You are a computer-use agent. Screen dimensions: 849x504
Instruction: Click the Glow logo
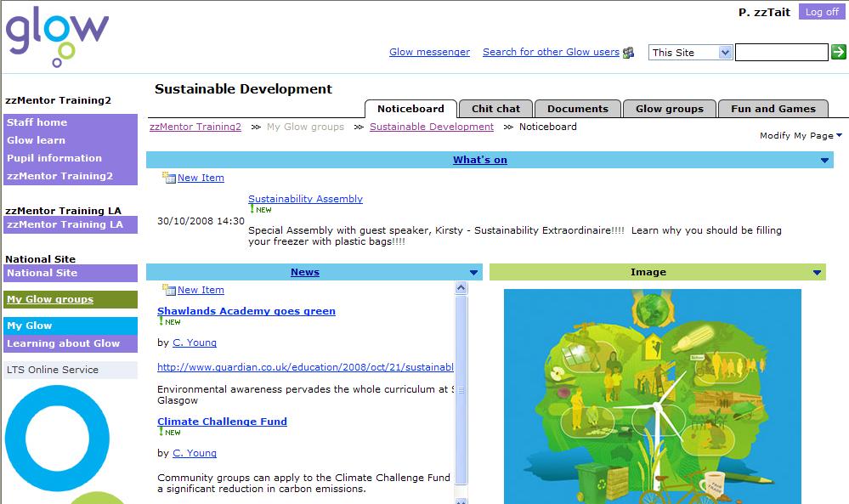point(57,37)
